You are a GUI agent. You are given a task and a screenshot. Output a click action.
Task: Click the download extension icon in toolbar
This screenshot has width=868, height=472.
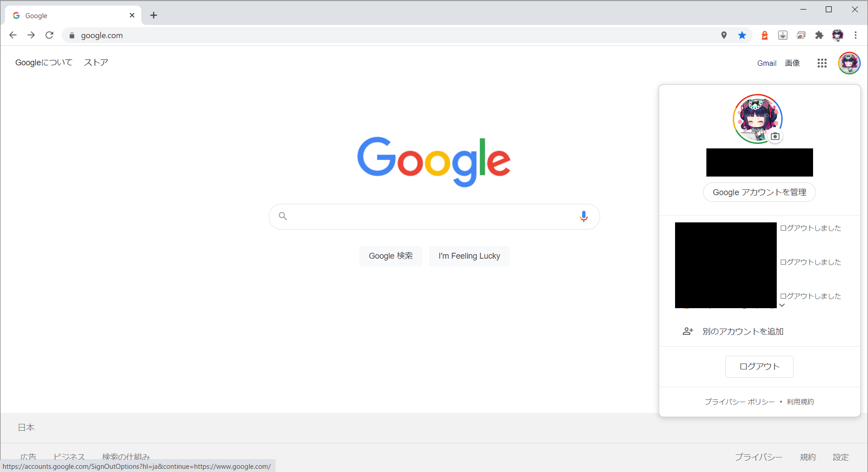click(783, 35)
